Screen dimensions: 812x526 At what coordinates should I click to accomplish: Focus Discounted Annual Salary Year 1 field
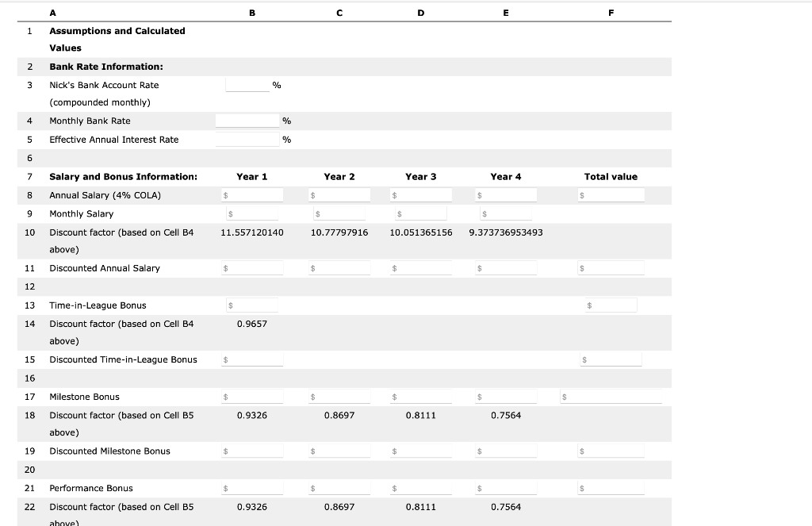click(252, 268)
